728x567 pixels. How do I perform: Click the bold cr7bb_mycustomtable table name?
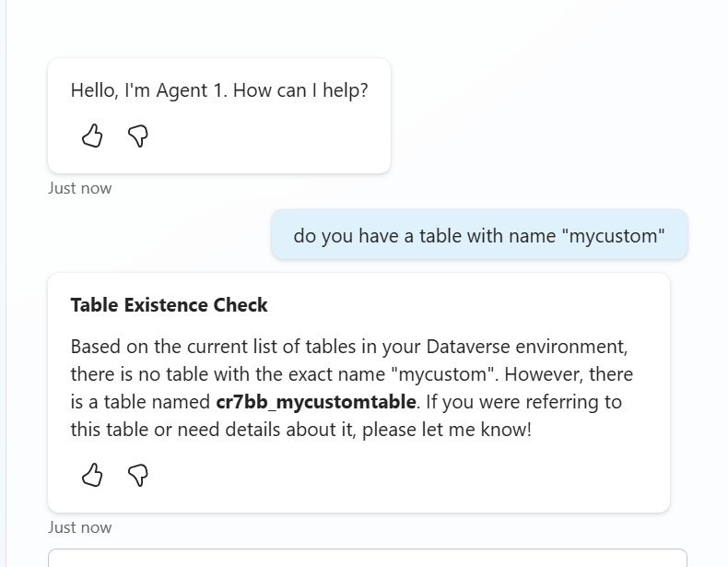(x=315, y=402)
